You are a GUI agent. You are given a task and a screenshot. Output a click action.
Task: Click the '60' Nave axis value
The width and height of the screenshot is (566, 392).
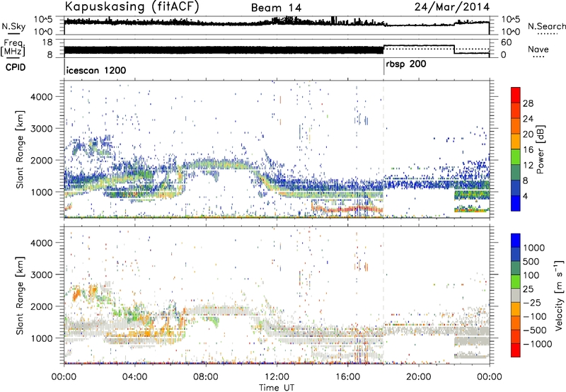507,42
